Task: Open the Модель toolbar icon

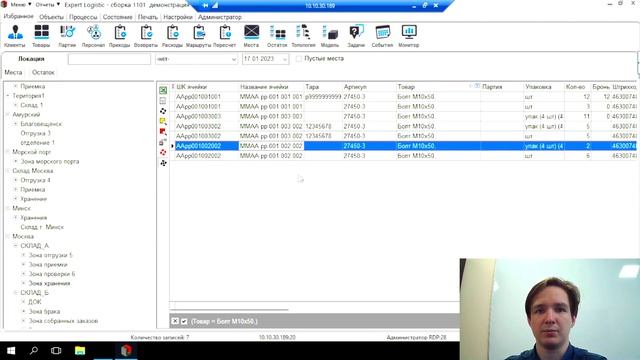Action: [330, 36]
